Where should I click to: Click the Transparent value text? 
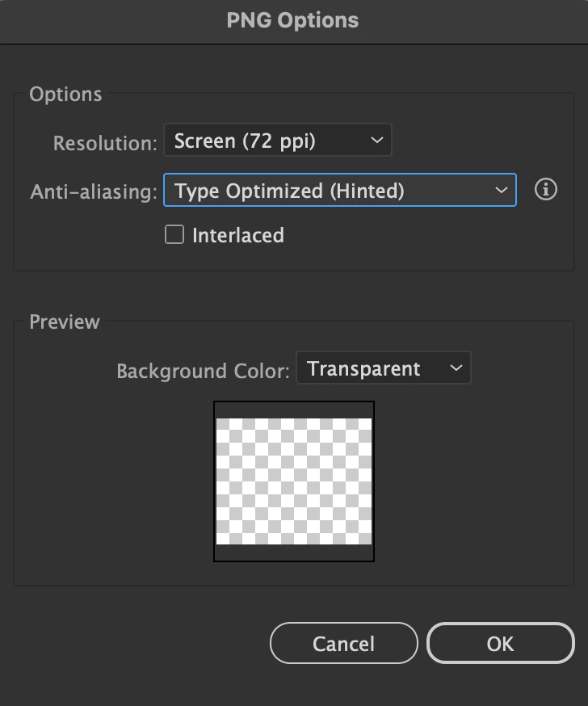coord(363,369)
